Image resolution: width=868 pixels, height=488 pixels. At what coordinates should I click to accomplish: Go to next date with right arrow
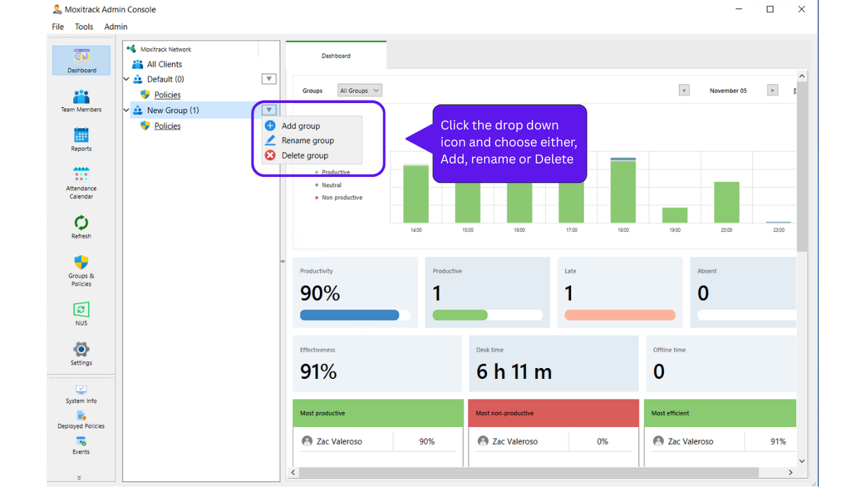click(772, 90)
